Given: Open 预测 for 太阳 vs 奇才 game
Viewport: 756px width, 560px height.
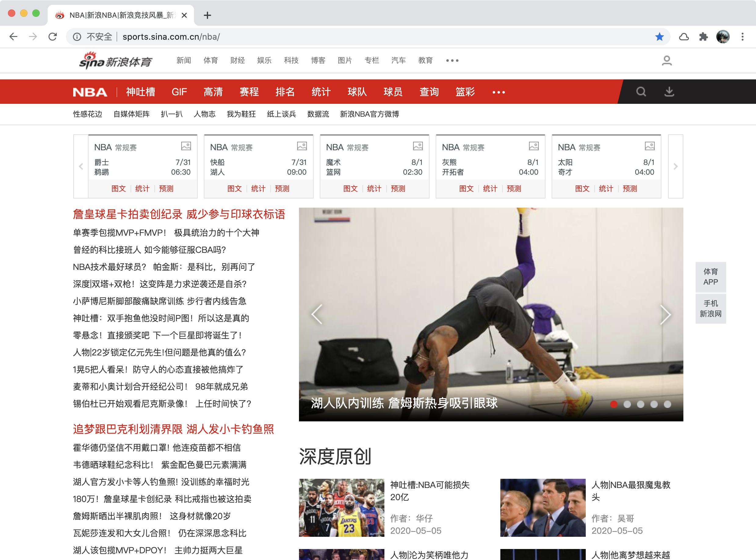Looking at the screenshot, I should [630, 189].
